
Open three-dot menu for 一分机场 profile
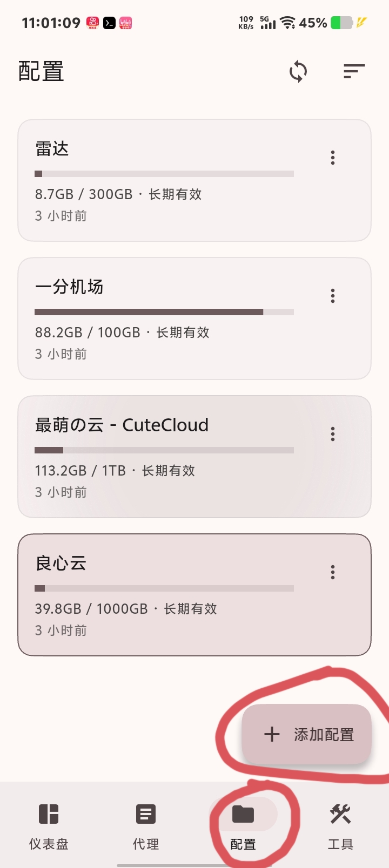[333, 296]
